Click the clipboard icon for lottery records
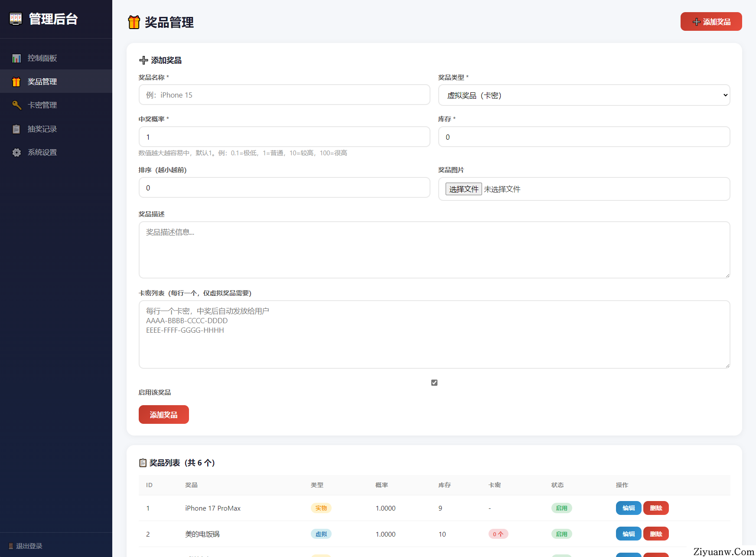The image size is (756, 557). pos(16,129)
